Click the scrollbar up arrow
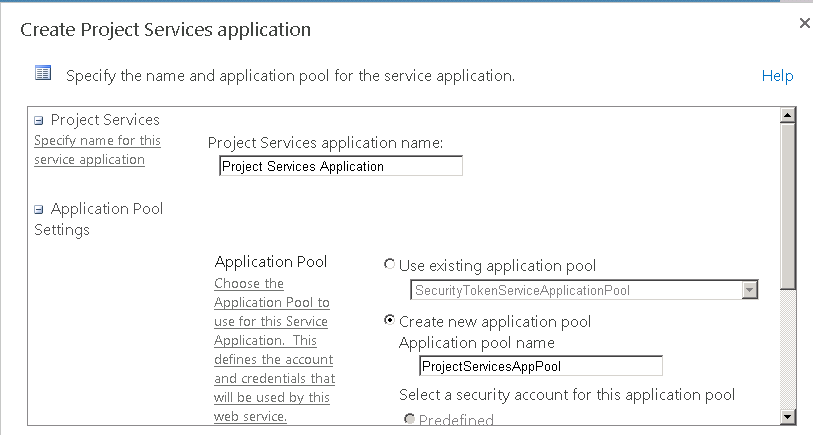This screenshot has height=435, width=813. 788,115
